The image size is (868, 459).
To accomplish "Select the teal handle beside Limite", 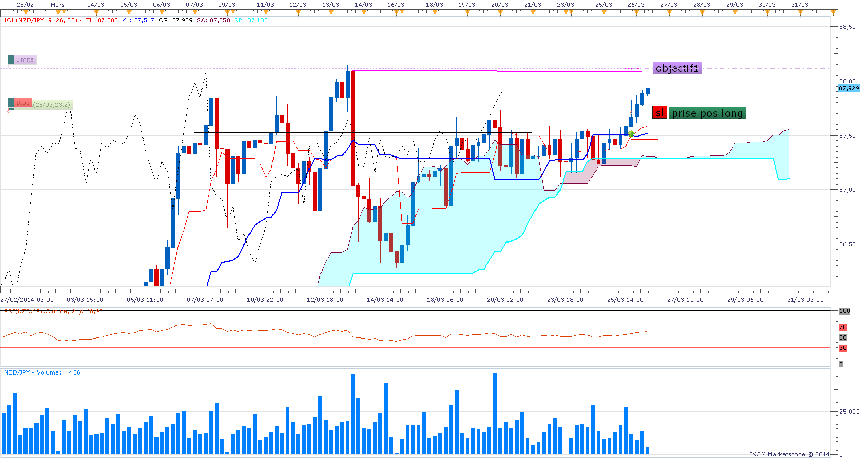I will 11,59.
